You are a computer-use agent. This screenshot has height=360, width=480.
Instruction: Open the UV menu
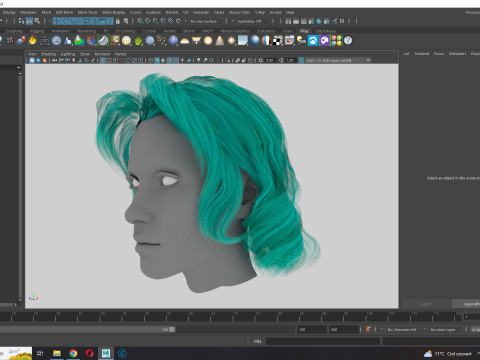tap(185, 12)
